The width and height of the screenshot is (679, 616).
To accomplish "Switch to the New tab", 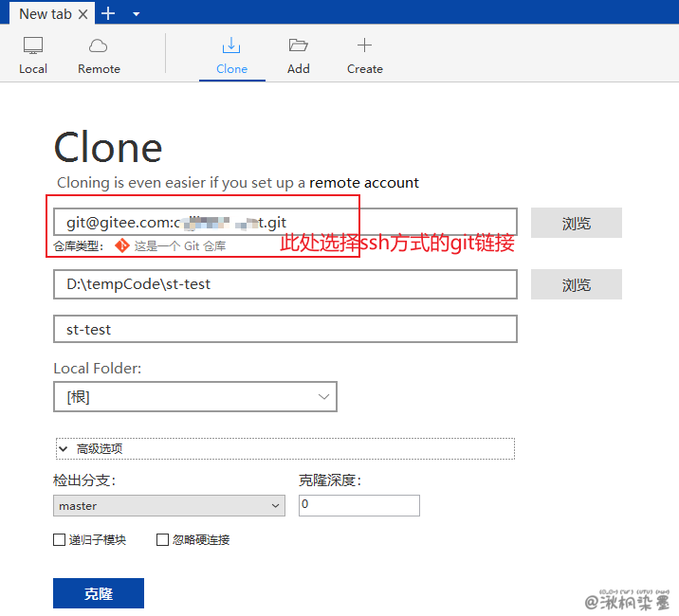I will [43, 13].
